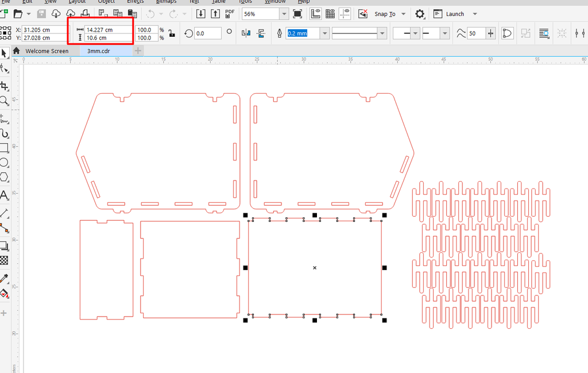Select the Drop Shadow tool
This screenshot has width=588, height=373.
(4, 246)
